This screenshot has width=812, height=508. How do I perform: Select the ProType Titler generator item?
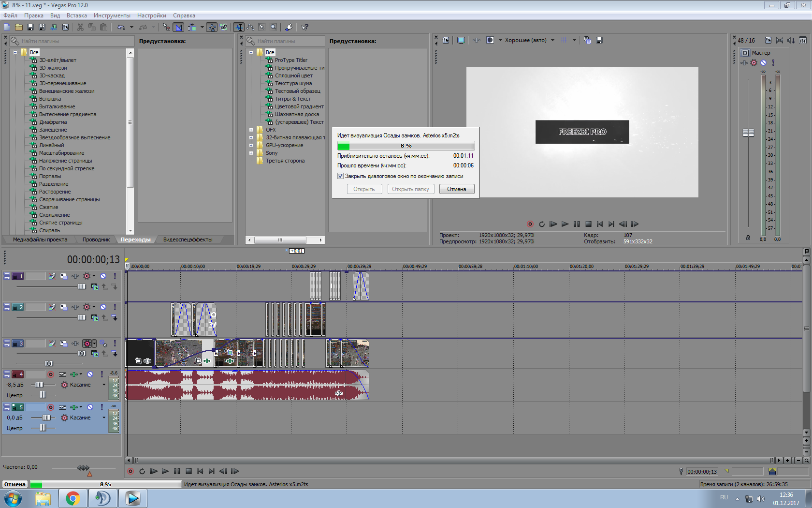point(291,60)
